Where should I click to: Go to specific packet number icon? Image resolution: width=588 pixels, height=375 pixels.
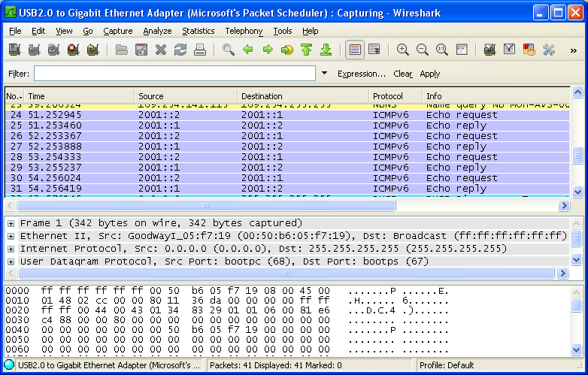coord(287,50)
